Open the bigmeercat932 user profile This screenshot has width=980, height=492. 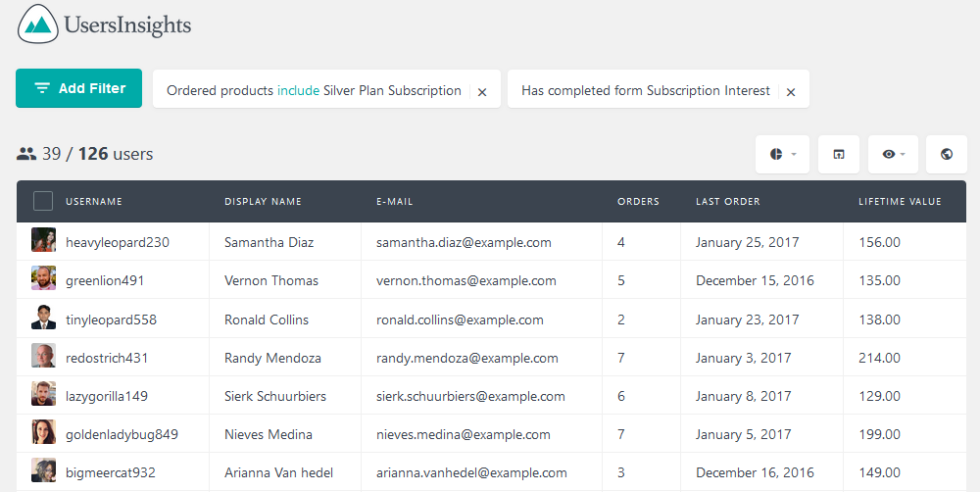point(111,472)
